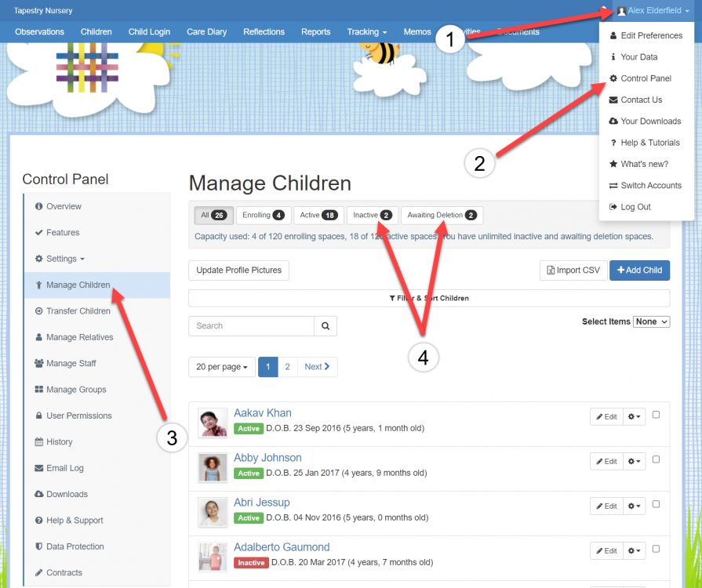Click Your Data in the user menu
Image resolution: width=702 pixels, height=588 pixels.
coord(639,56)
